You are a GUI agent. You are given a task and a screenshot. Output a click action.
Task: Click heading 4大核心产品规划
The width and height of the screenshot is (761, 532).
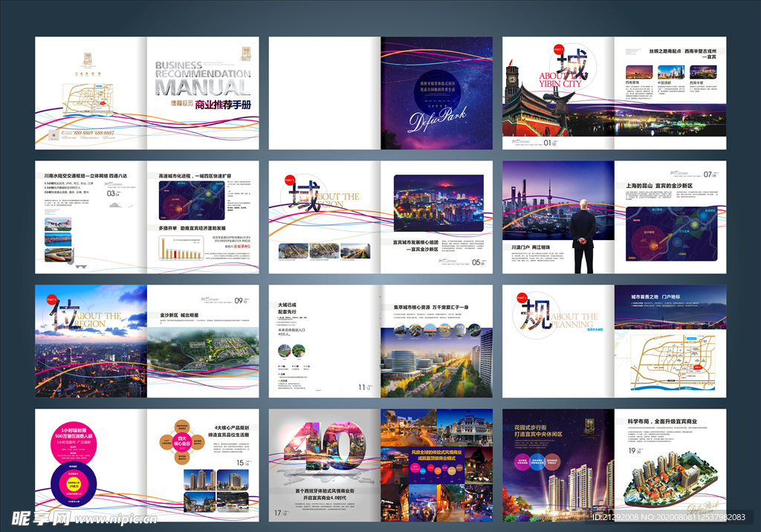[x=232, y=428]
